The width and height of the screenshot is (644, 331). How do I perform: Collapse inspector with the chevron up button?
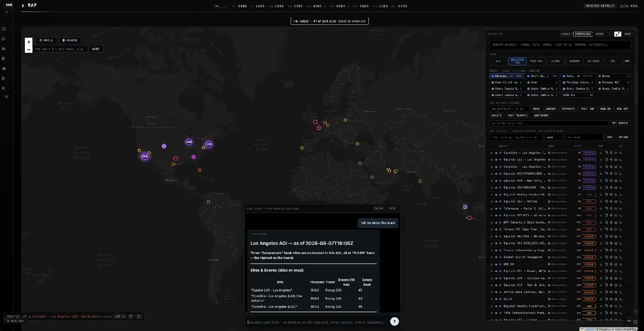[610, 34]
